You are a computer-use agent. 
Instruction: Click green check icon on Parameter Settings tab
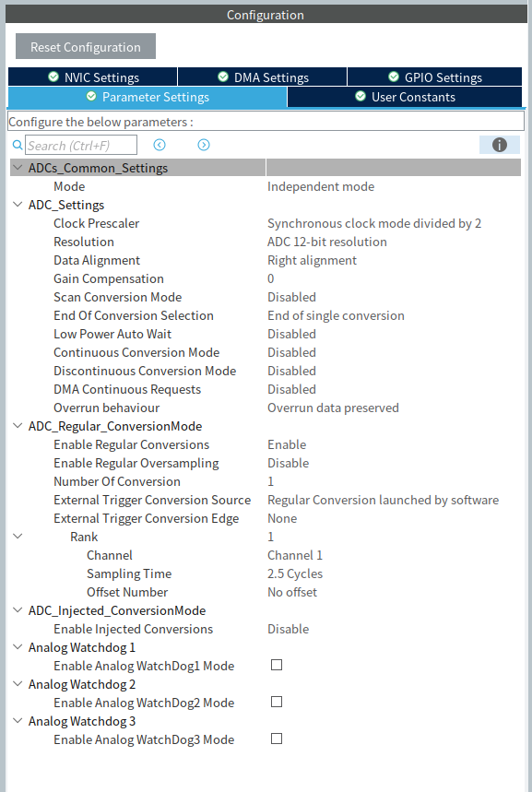[91, 96]
